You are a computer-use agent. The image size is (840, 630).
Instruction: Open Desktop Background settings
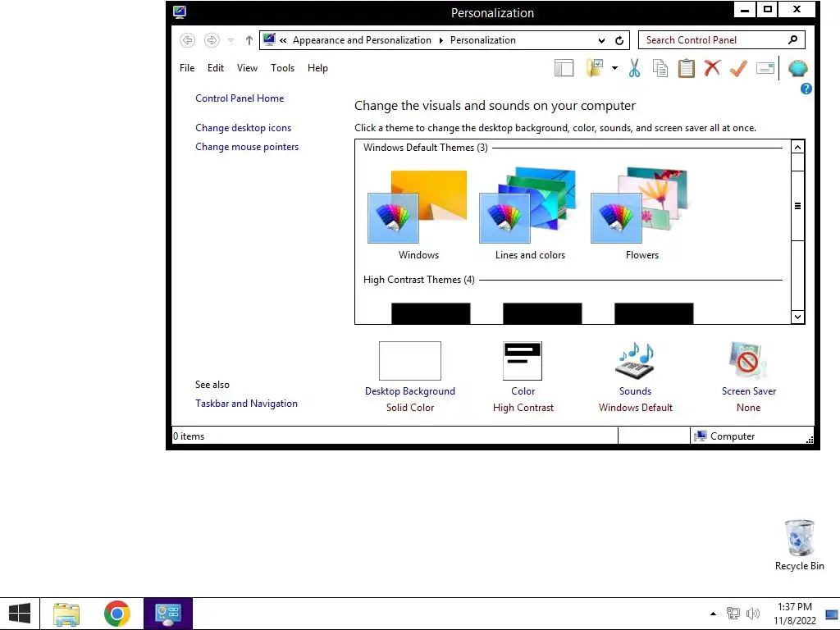point(410,377)
